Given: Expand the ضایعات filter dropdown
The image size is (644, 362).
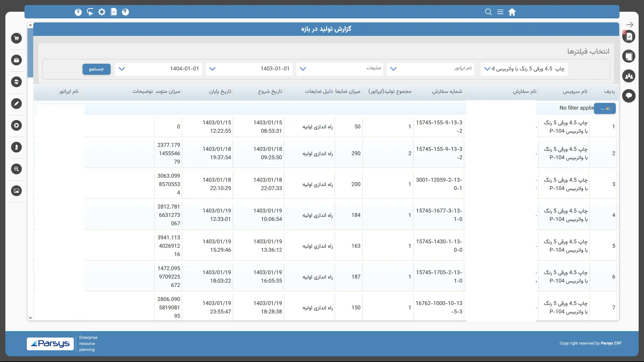Looking at the screenshot, I should pyautogui.click(x=303, y=69).
